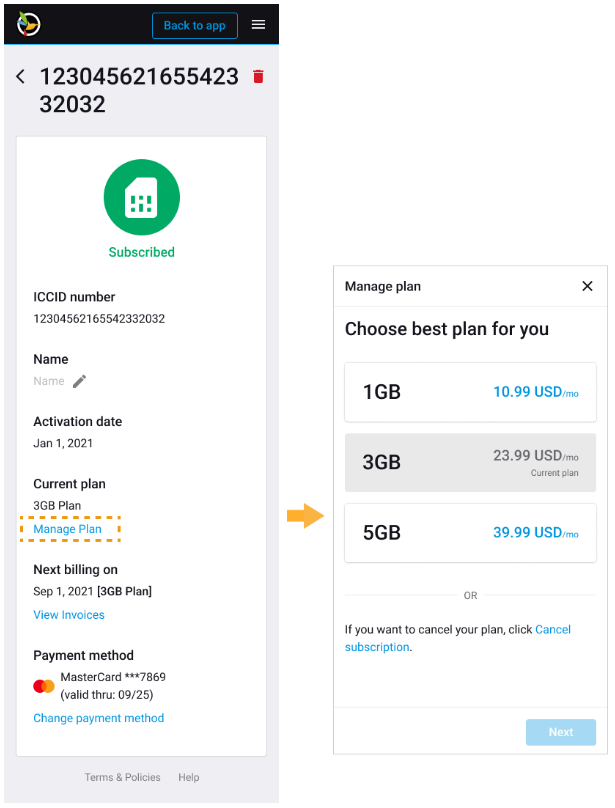615x808 pixels.
Task: Open View Invoices link
Action: click(69, 615)
